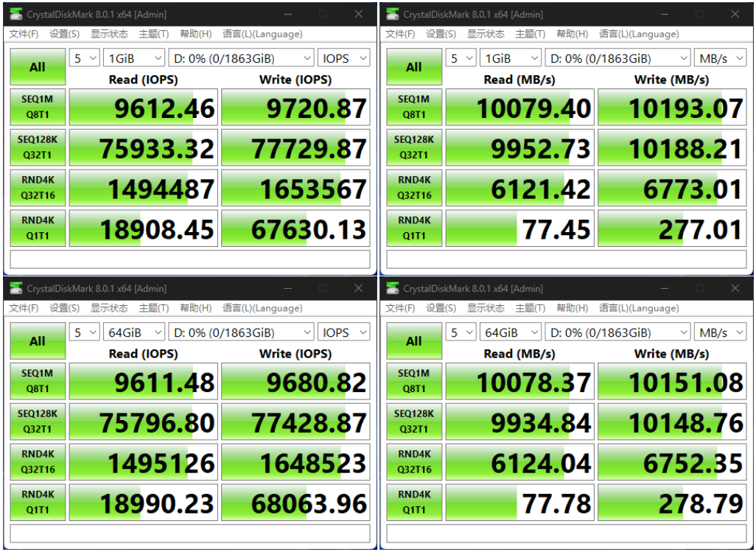Click the CrystalDiskMark title icon in the 1GiB IOPS window
This screenshot has height=552, width=756.
(x=17, y=14)
